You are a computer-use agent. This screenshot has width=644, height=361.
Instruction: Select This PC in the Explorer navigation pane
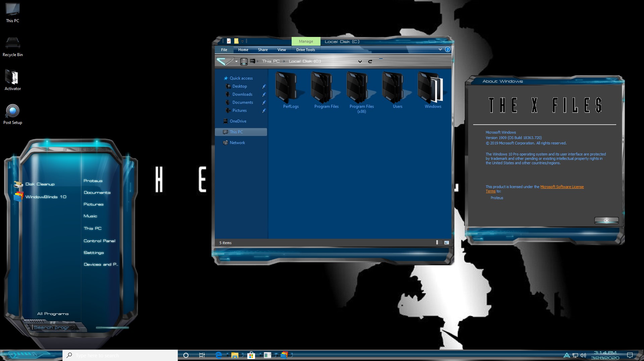pos(241,132)
